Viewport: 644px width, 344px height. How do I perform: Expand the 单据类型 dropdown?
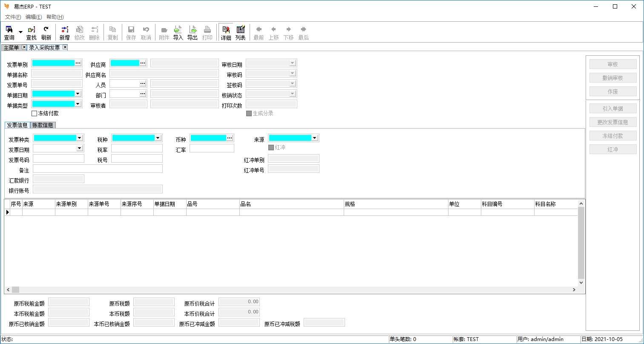pos(78,104)
